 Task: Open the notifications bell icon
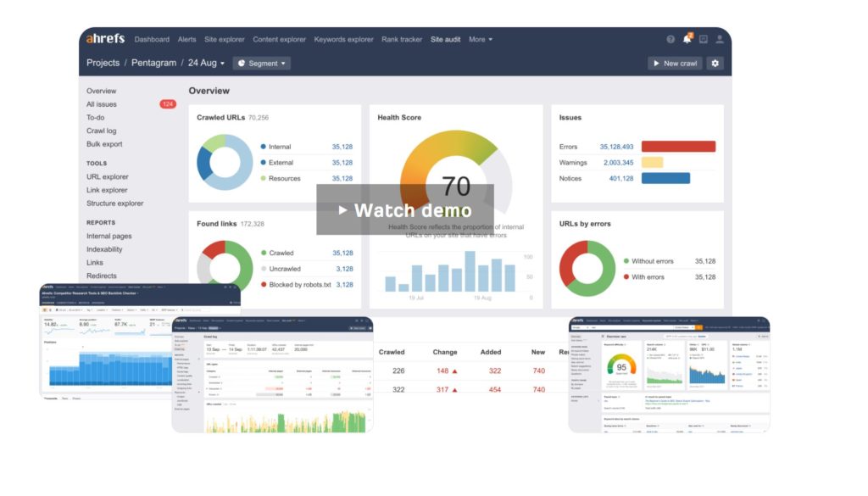click(687, 39)
